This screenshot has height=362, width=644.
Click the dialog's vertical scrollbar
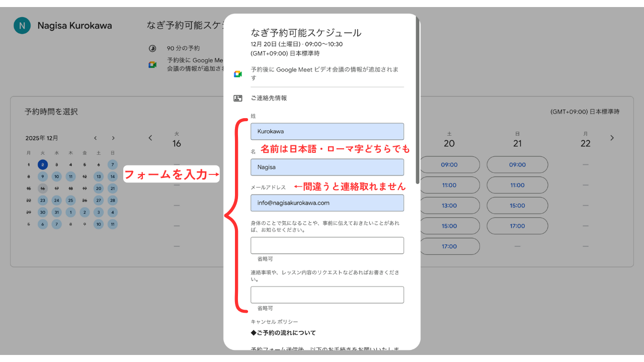417,101
